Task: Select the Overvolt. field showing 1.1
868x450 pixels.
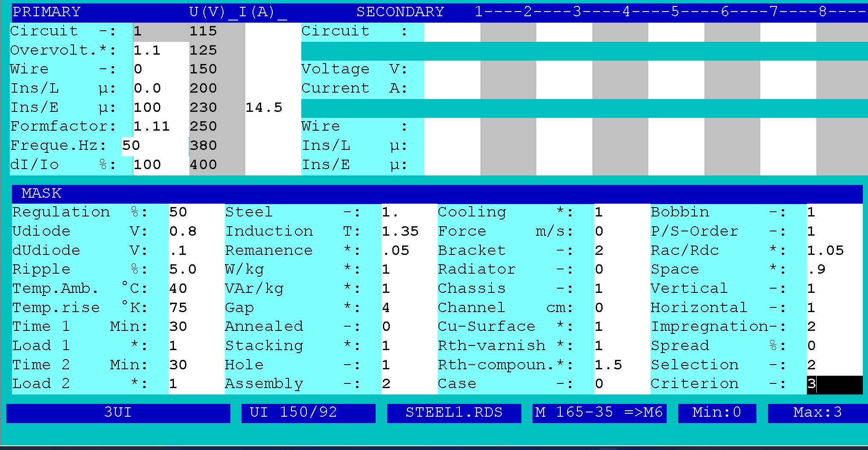Action: 161,51
